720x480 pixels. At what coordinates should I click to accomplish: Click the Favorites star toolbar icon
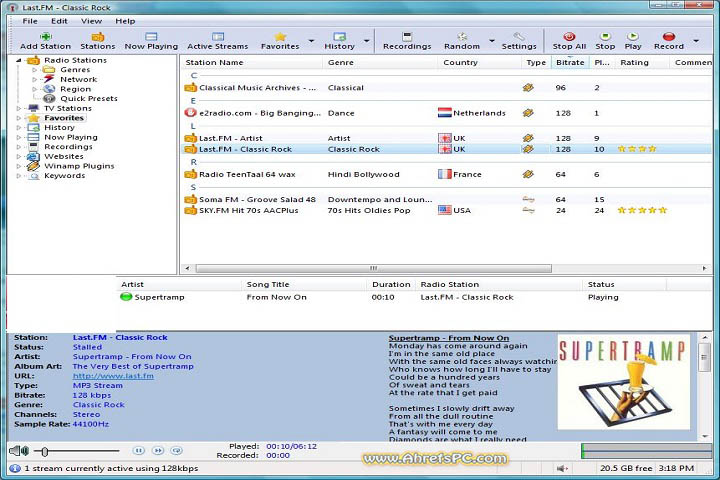tap(280, 40)
